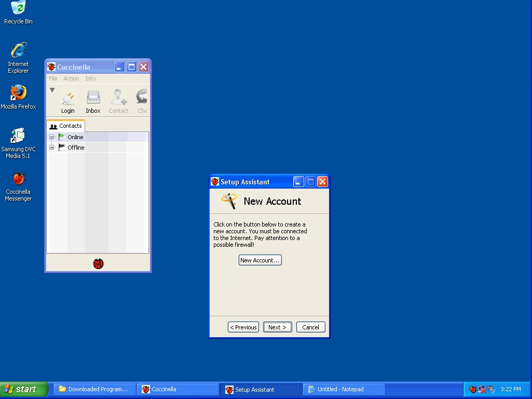This screenshot has height=399, width=532.
Task: Switch to Setup Assistant taskbar button
Action: click(x=261, y=389)
